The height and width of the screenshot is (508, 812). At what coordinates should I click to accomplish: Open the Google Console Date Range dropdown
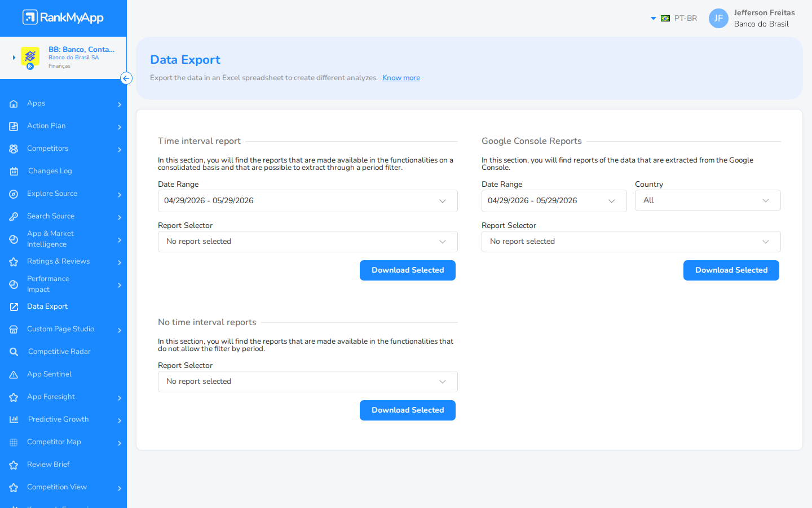click(554, 201)
